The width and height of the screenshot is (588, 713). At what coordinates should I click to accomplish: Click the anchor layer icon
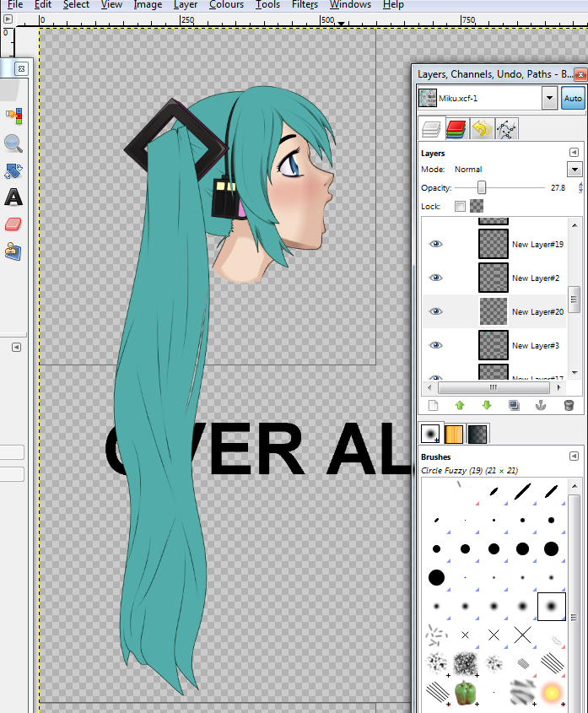pyautogui.click(x=541, y=406)
